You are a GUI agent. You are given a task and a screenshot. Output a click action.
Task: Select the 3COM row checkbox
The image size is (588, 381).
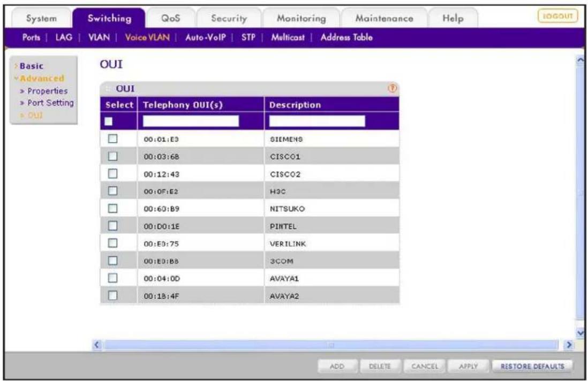(112, 261)
